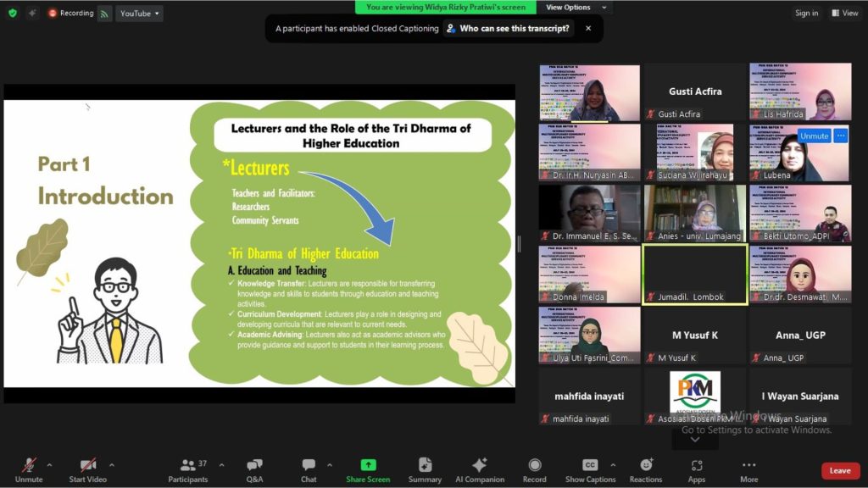The height and width of the screenshot is (488, 868).
Task: Open the meeting Summary
Action: [x=425, y=465]
